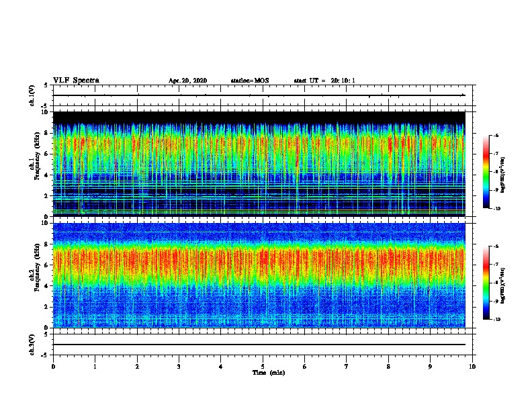Click the "4" frequency tick of the ch.1 spectrogram
The width and height of the screenshot is (532, 411).
[47, 175]
